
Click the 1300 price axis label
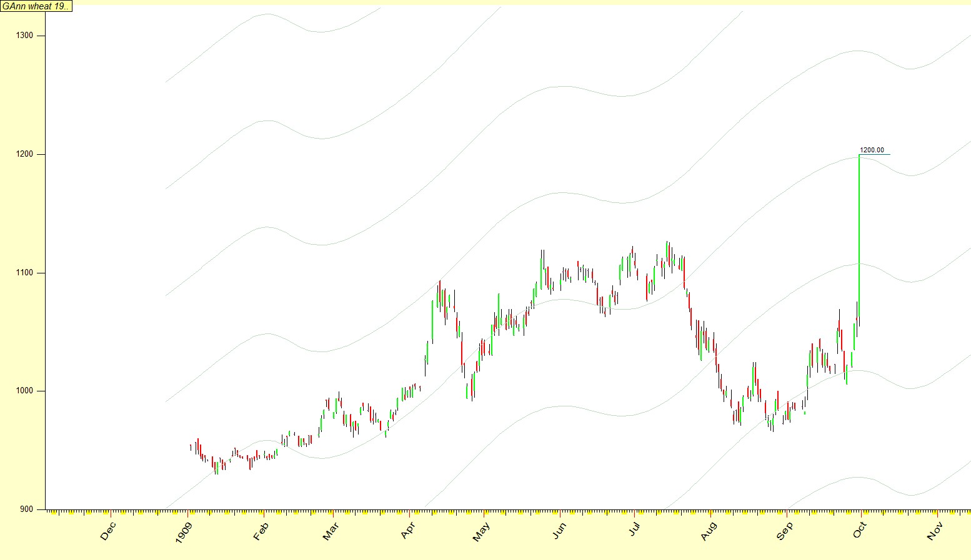click(25, 36)
